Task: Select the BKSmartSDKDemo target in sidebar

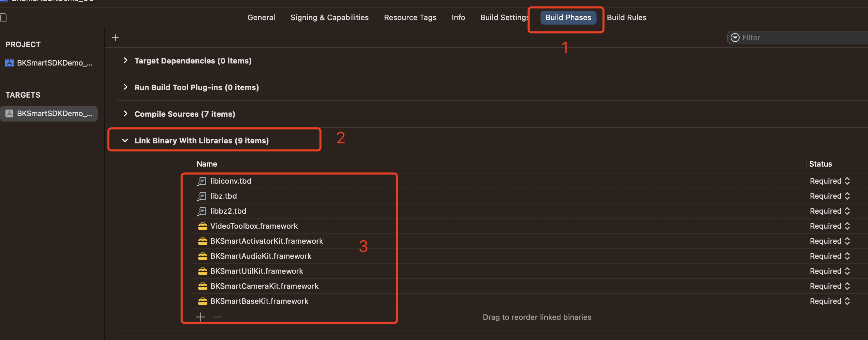Action: (49, 113)
